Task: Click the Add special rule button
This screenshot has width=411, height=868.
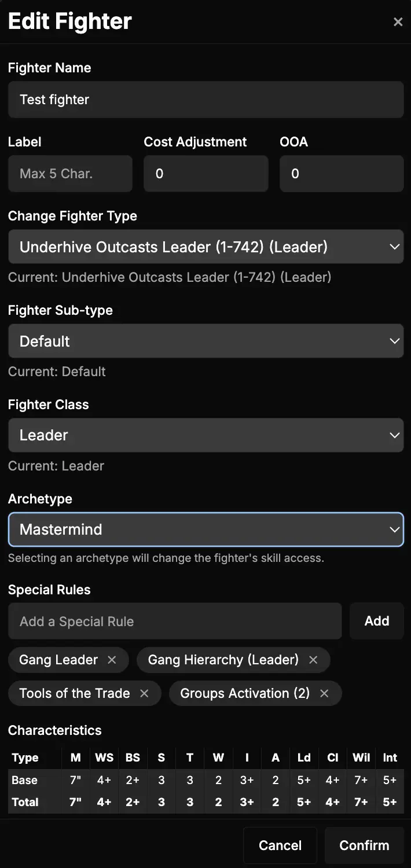Action: point(376,621)
